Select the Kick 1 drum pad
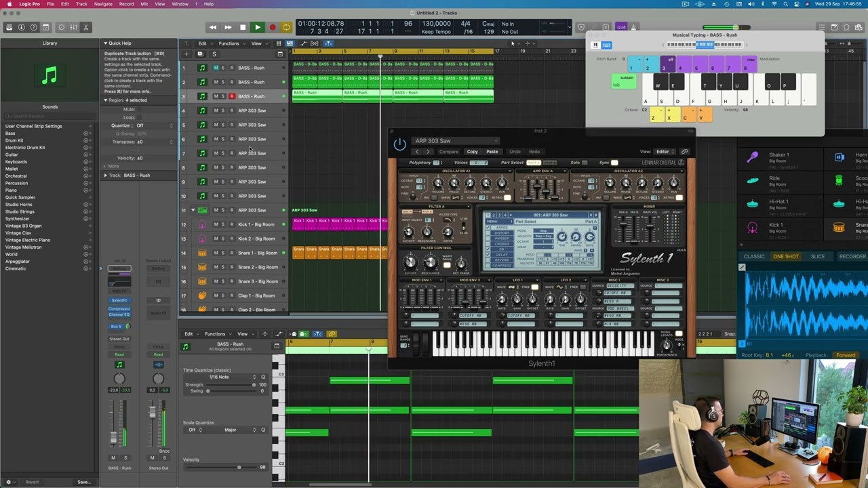The image size is (868, 488). (776, 227)
